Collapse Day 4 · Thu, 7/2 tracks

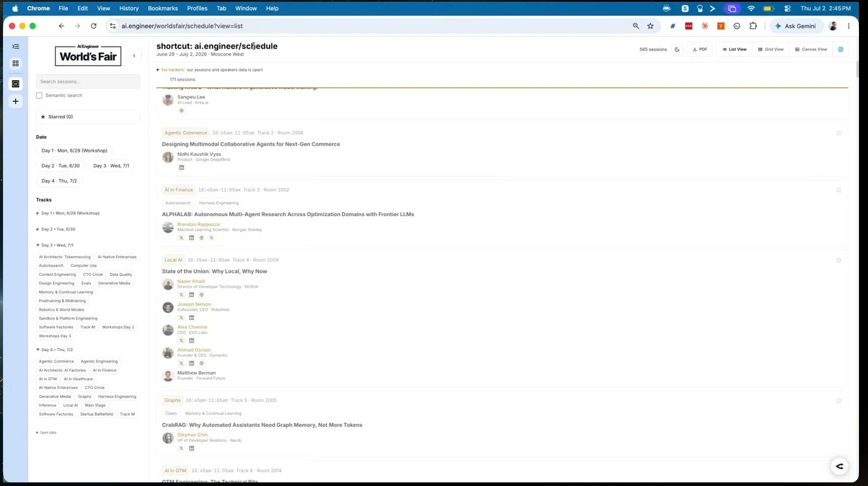click(55, 350)
